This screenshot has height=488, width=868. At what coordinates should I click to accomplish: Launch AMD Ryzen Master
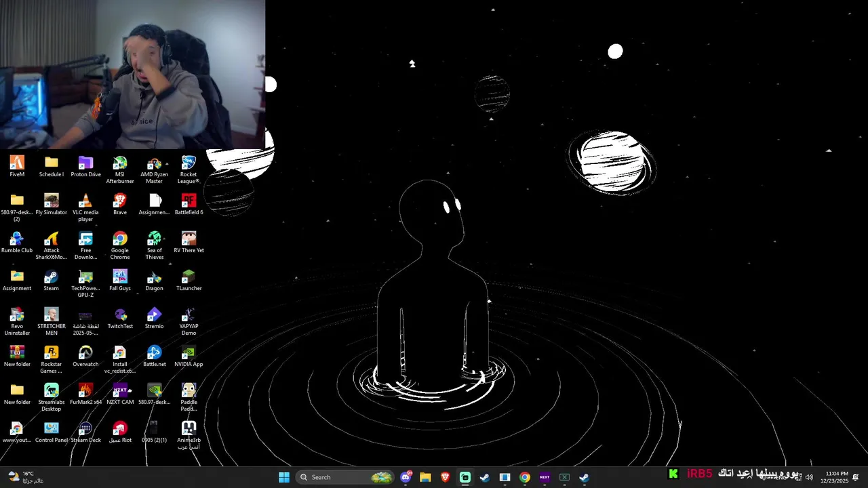[x=155, y=170]
